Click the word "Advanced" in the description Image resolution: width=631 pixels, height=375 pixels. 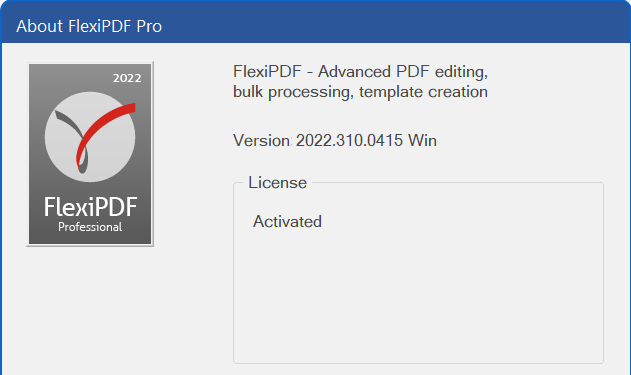coord(354,72)
